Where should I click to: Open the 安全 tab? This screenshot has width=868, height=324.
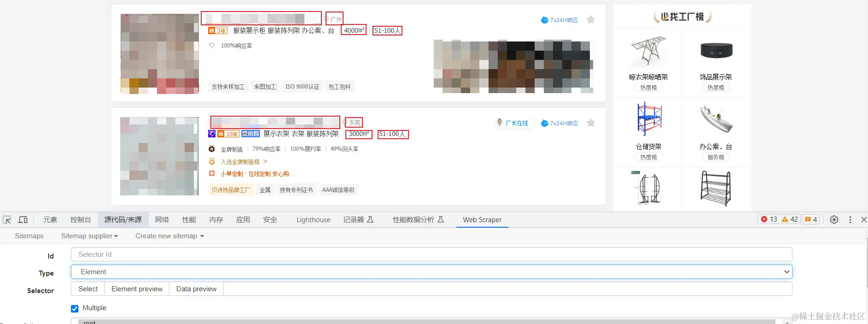point(270,220)
